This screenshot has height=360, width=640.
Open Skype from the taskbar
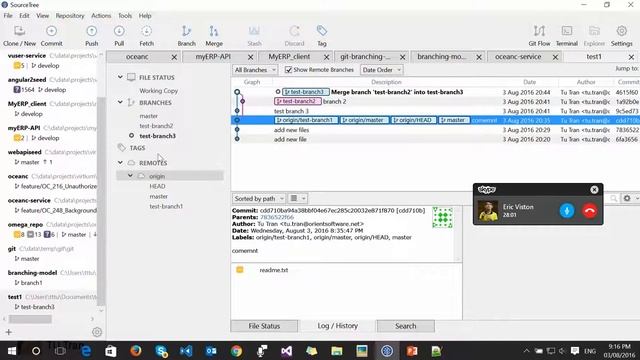point(161,351)
